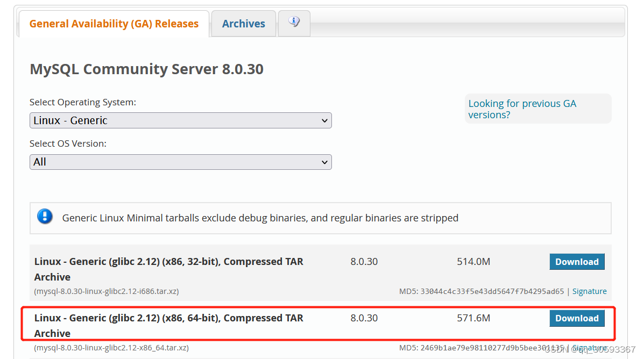
Task: Select the 571.6M file size
Action: click(473, 318)
